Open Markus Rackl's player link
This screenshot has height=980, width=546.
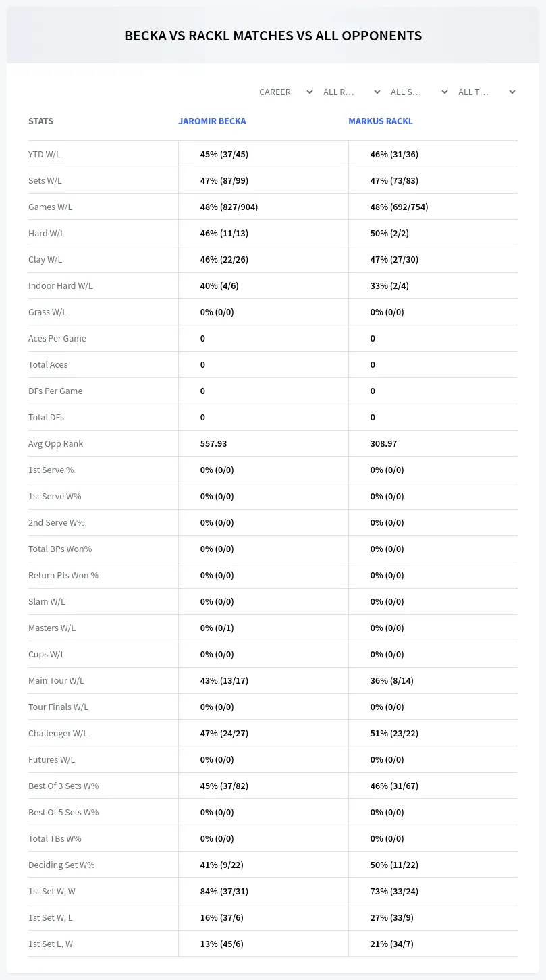381,121
